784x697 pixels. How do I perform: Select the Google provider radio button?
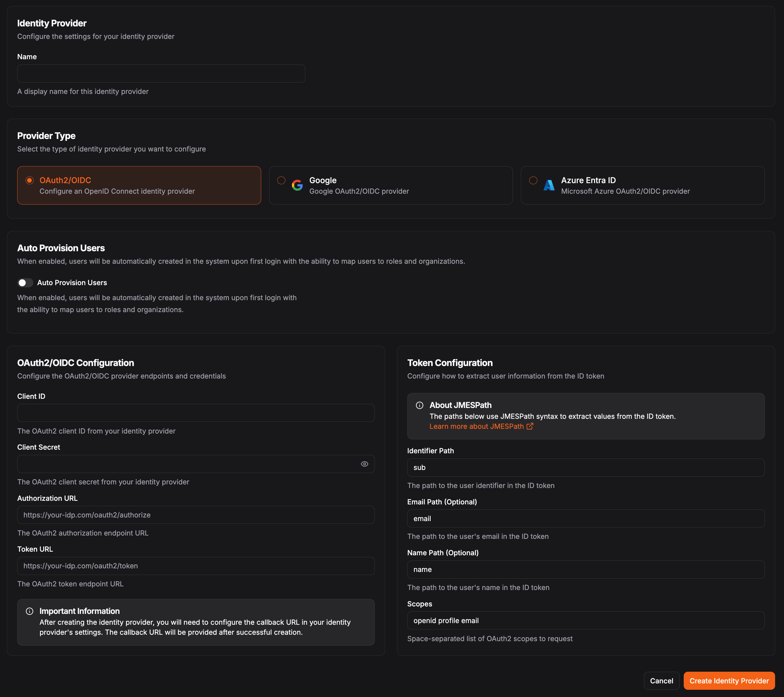point(281,180)
